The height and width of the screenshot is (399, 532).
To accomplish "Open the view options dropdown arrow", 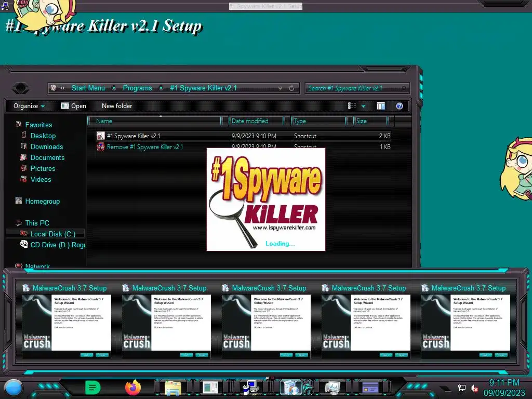I will 363,106.
